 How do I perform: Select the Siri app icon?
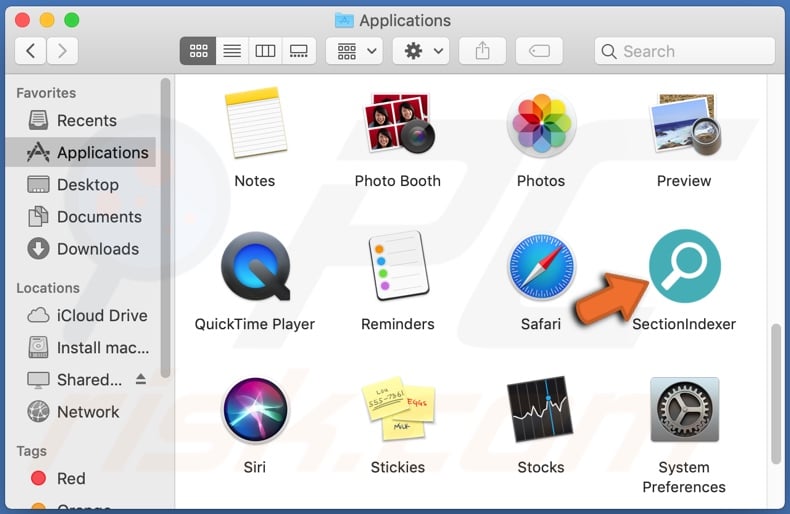point(255,410)
